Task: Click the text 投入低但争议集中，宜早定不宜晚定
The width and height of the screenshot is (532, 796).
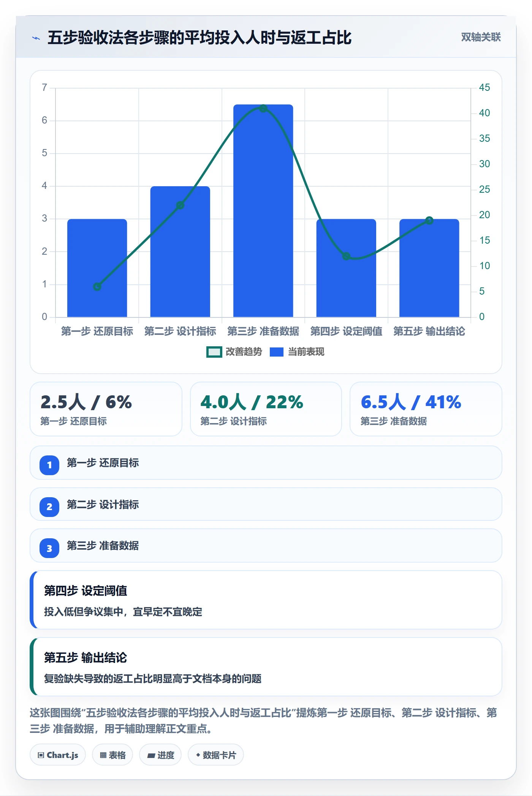Action: tap(123, 612)
